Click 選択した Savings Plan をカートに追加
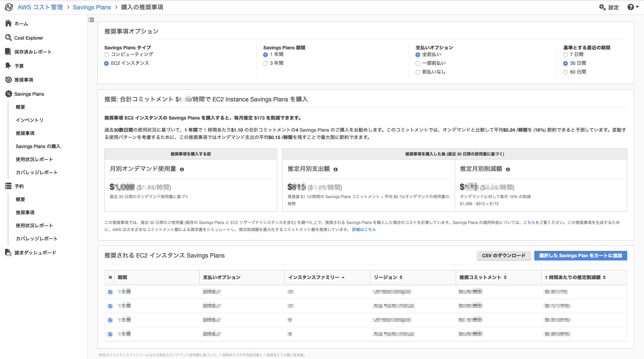The height and width of the screenshot is (359, 644). click(581, 256)
